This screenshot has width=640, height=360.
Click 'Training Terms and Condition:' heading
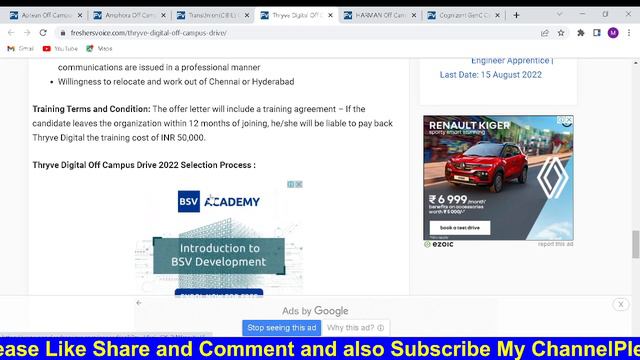[x=91, y=109]
